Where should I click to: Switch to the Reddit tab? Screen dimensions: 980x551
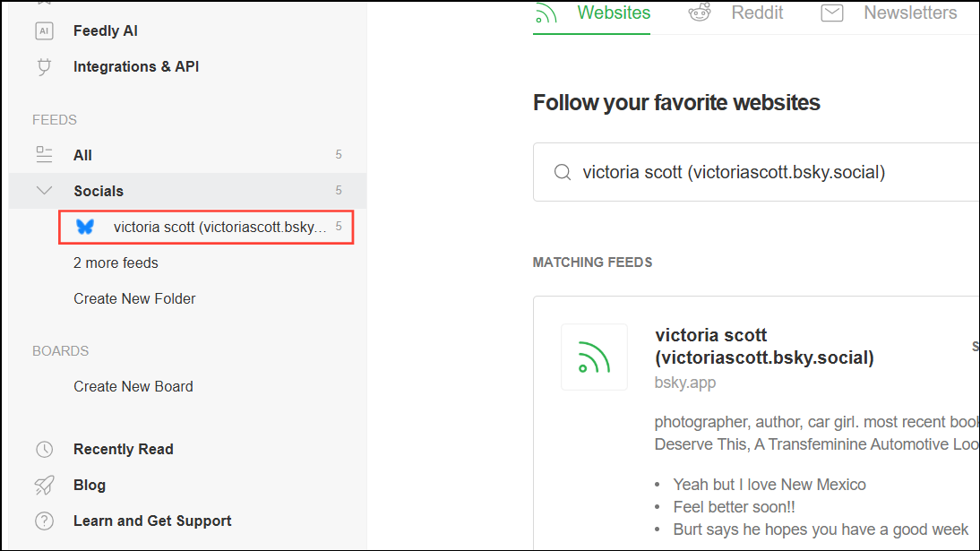[x=757, y=13]
